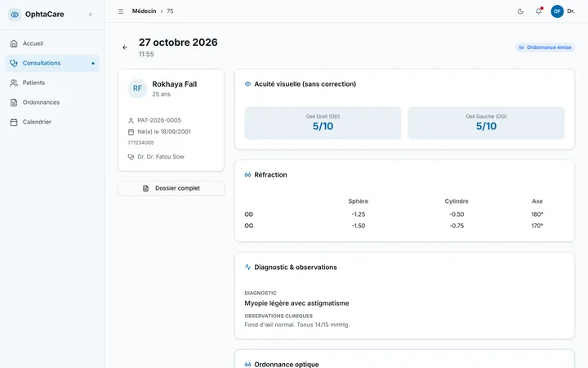Click the patient name Rokhaya Fall
The image size is (588, 368).
click(175, 84)
